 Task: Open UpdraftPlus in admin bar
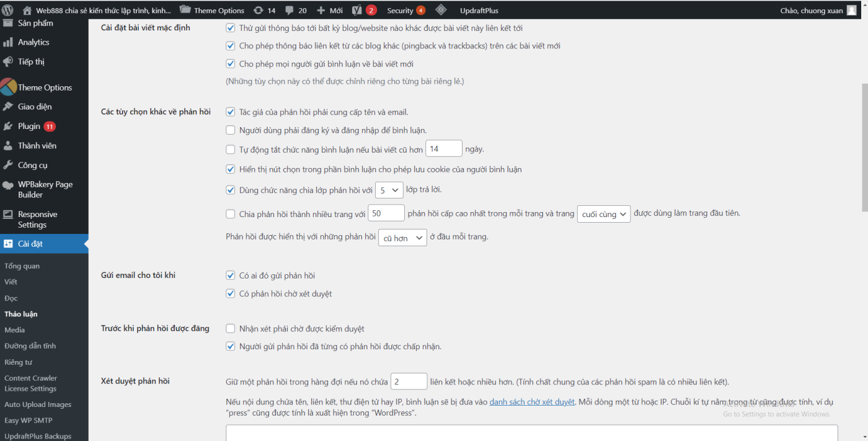(x=479, y=11)
